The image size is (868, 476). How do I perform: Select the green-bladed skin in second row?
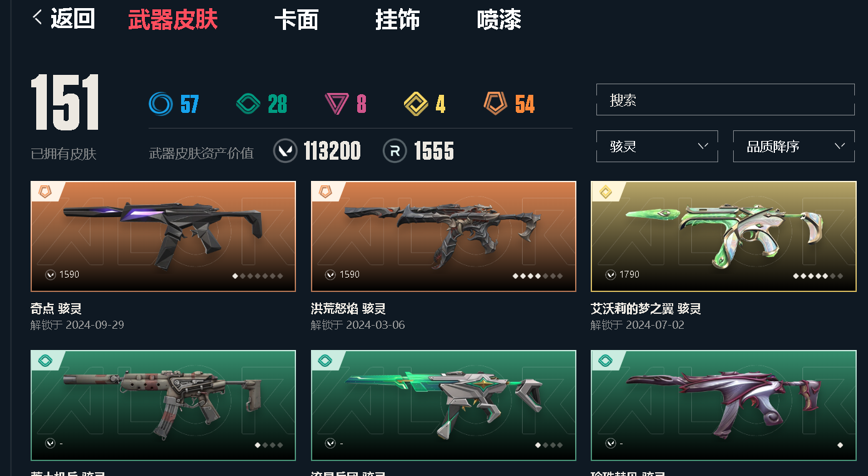tap(443, 406)
